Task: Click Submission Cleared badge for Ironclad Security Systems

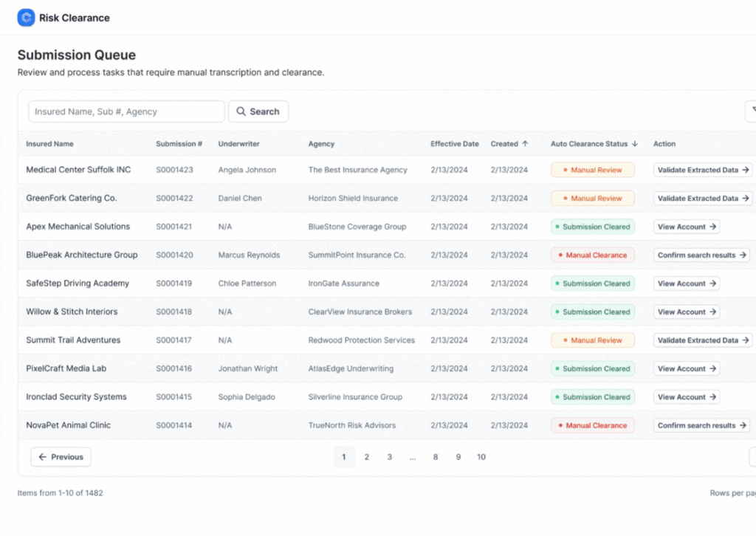Action: click(592, 396)
